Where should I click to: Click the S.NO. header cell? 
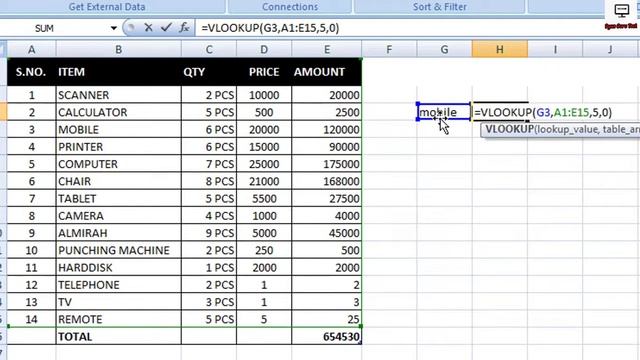click(31, 72)
